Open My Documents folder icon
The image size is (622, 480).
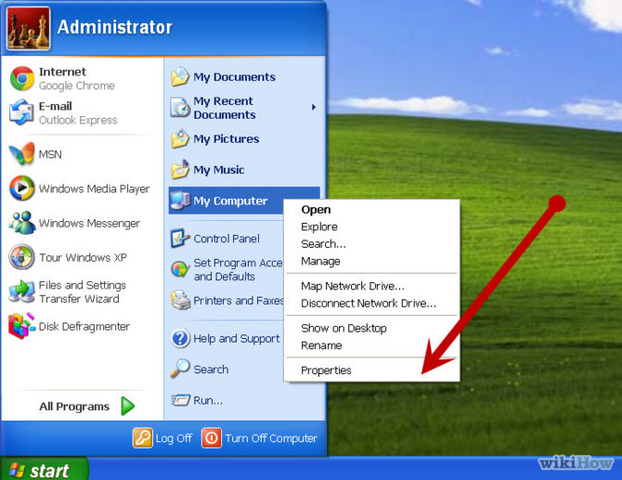[x=180, y=77]
